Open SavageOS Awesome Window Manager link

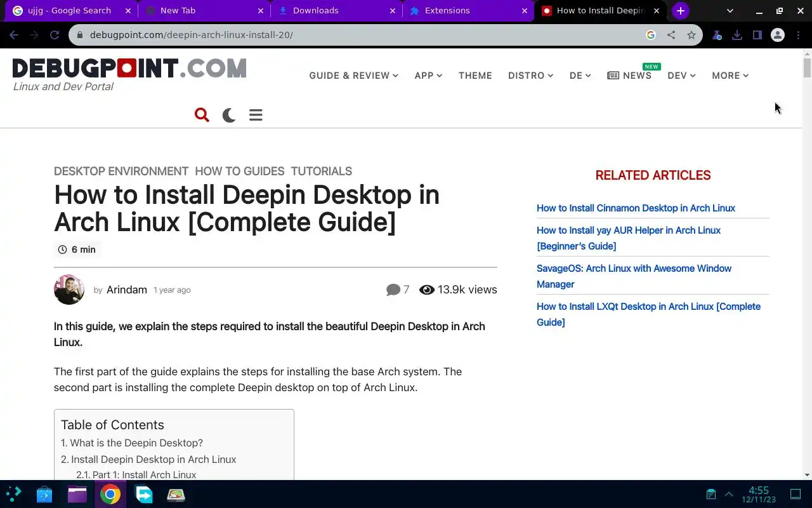(x=634, y=276)
